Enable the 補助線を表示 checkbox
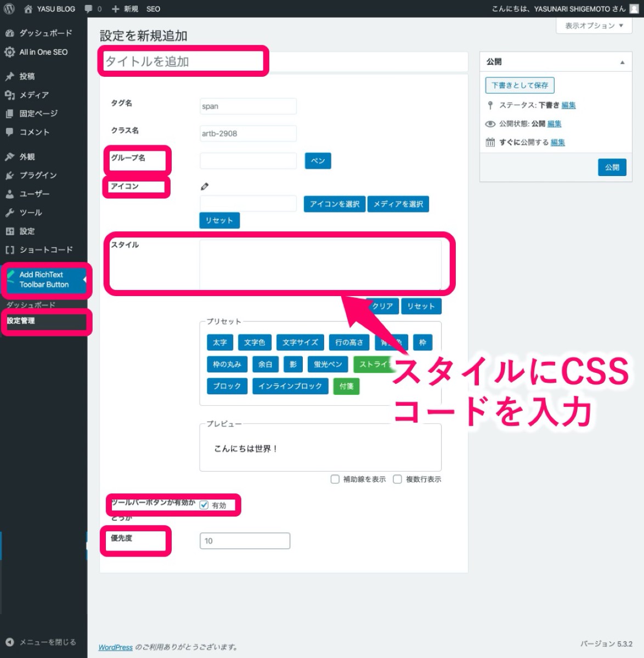Screen dimensions: 644x658 click(x=335, y=479)
